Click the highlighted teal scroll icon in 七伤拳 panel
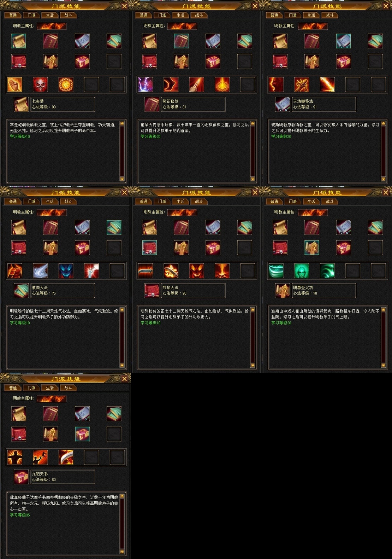The image size is (392, 559). coord(19,41)
